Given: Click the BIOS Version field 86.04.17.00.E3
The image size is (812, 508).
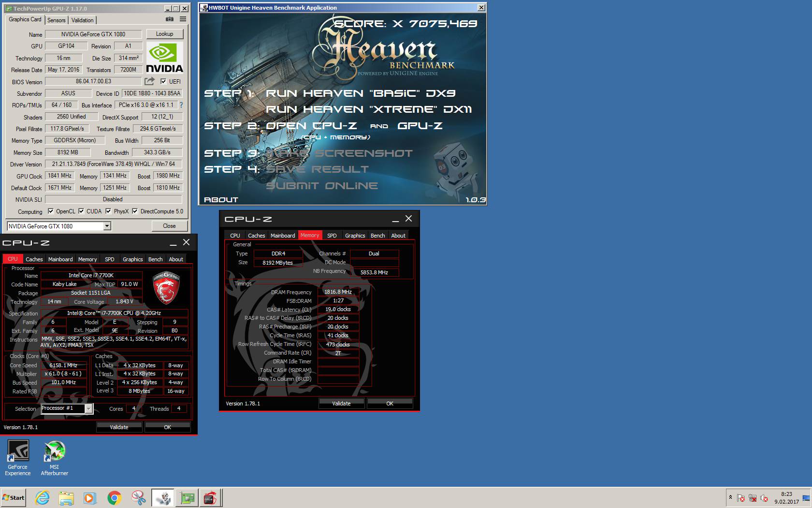Looking at the screenshot, I should (x=93, y=81).
